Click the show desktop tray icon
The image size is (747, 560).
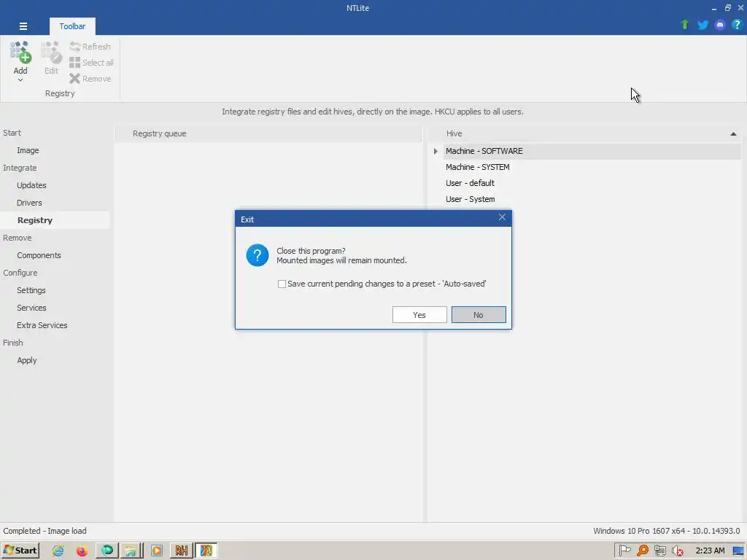(738, 551)
